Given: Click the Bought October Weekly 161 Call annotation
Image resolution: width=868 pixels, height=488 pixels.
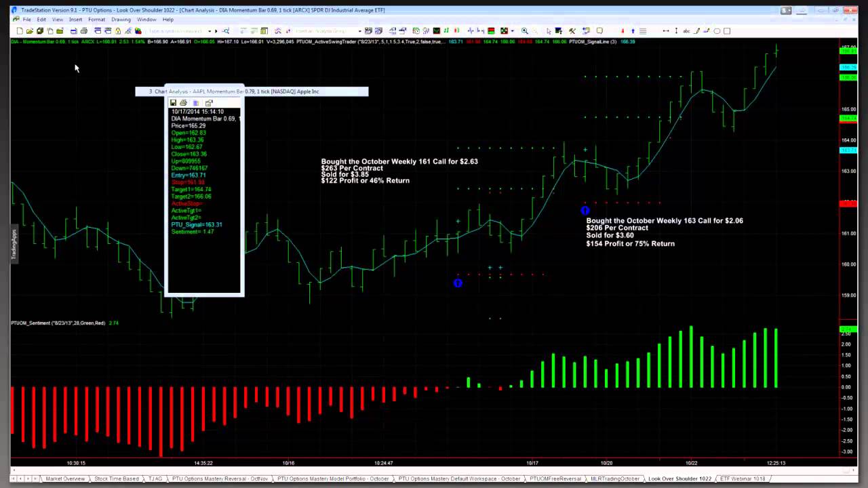Looking at the screenshot, I should click(x=399, y=162).
